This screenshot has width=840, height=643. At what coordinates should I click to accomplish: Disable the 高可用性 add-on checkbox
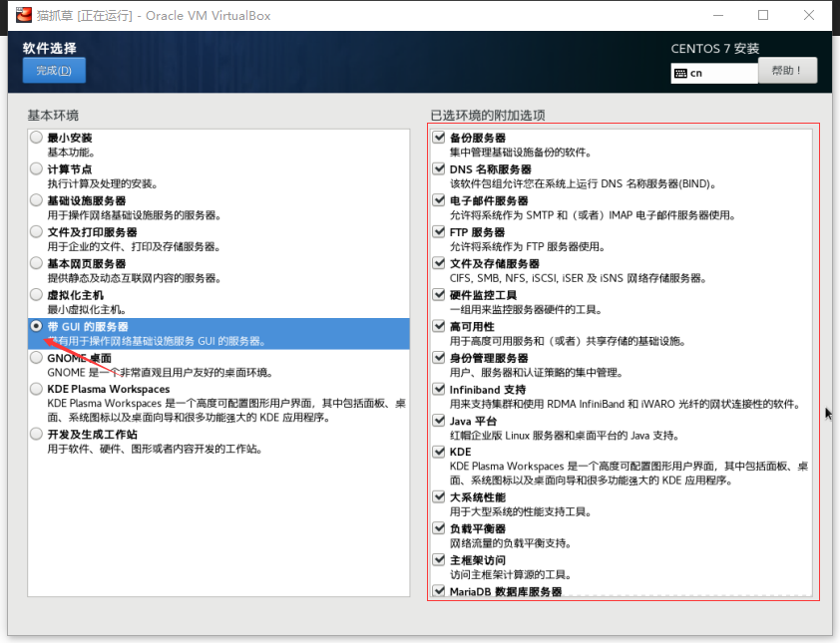tap(439, 326)
